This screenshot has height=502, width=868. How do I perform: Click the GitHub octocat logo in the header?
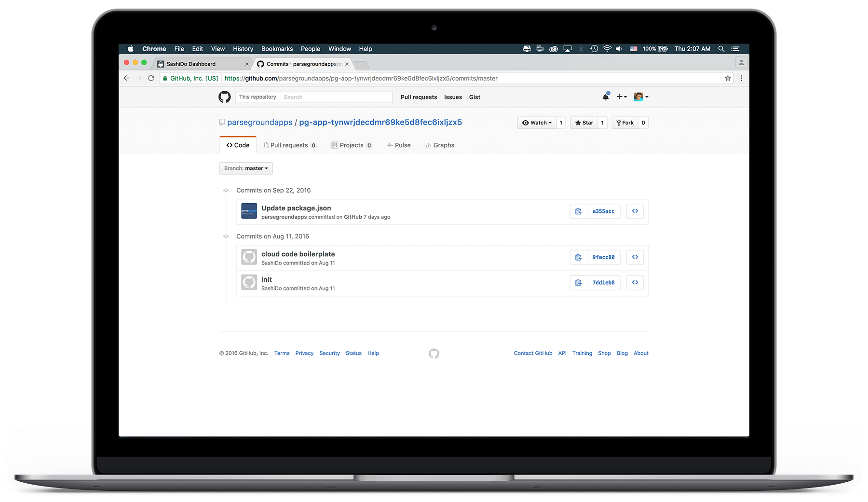click(224, 97)
